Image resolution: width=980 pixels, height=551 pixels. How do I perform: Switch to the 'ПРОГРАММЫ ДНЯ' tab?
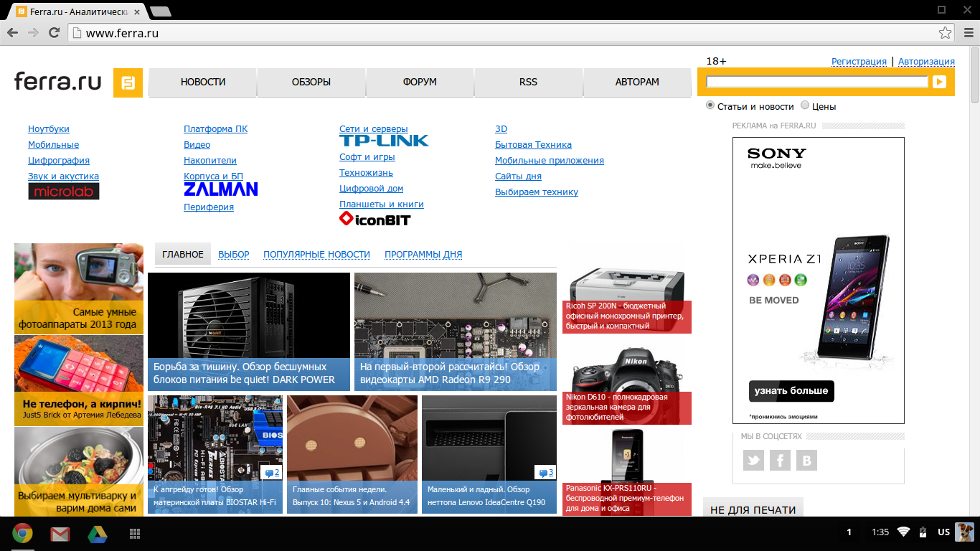pos(423,255)
